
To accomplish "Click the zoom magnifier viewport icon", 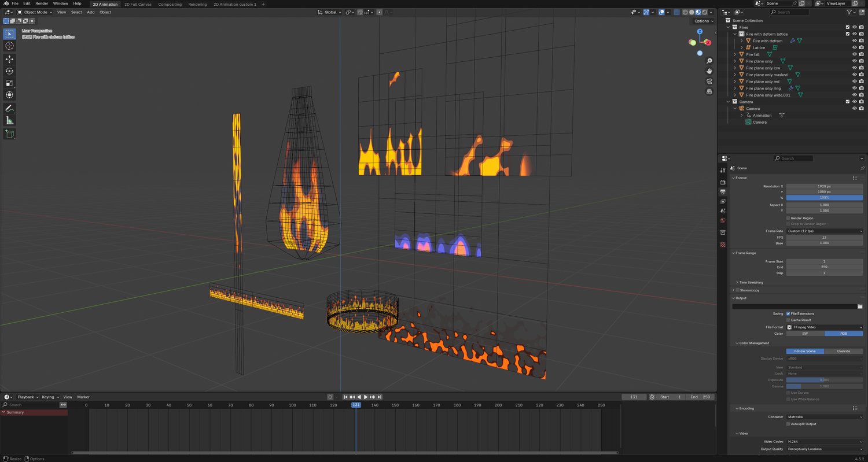I will tap(709, 61).
